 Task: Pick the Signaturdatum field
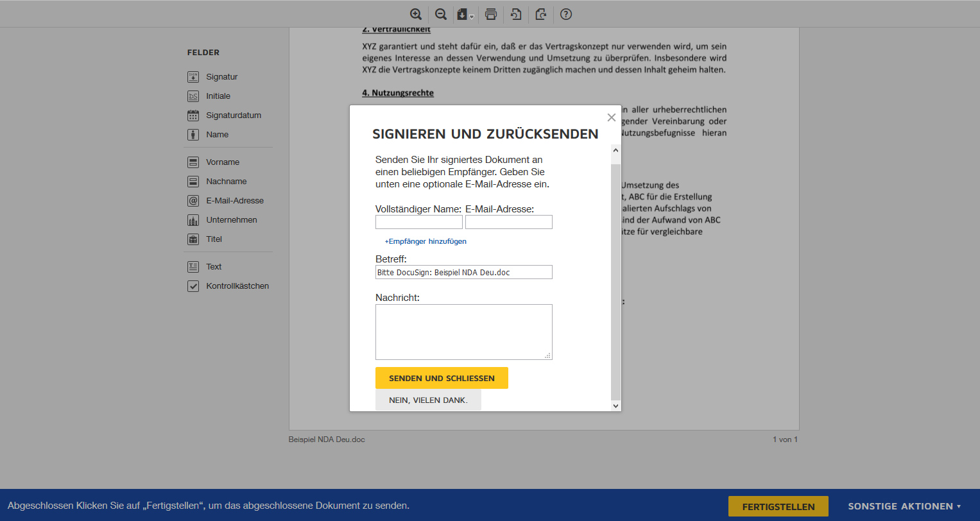tap(233, 115)
